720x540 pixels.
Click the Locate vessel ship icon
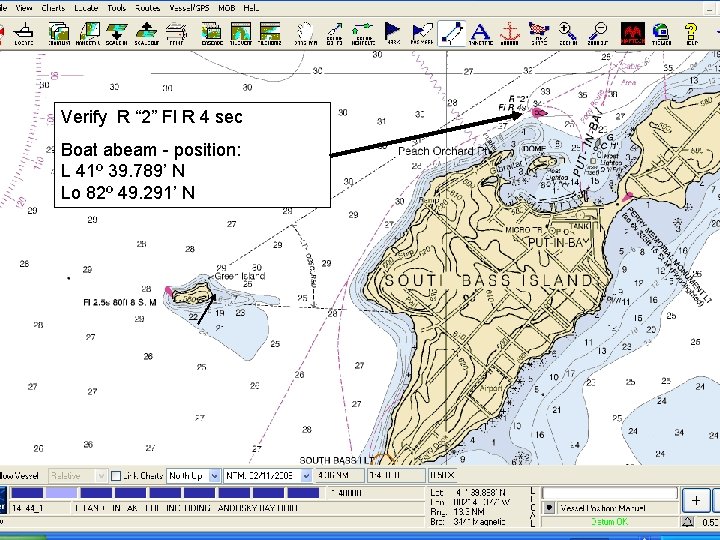point(23,34)
